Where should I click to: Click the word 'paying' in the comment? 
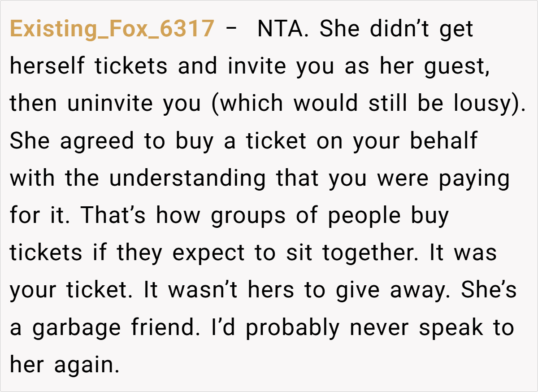tap(474, 178)
